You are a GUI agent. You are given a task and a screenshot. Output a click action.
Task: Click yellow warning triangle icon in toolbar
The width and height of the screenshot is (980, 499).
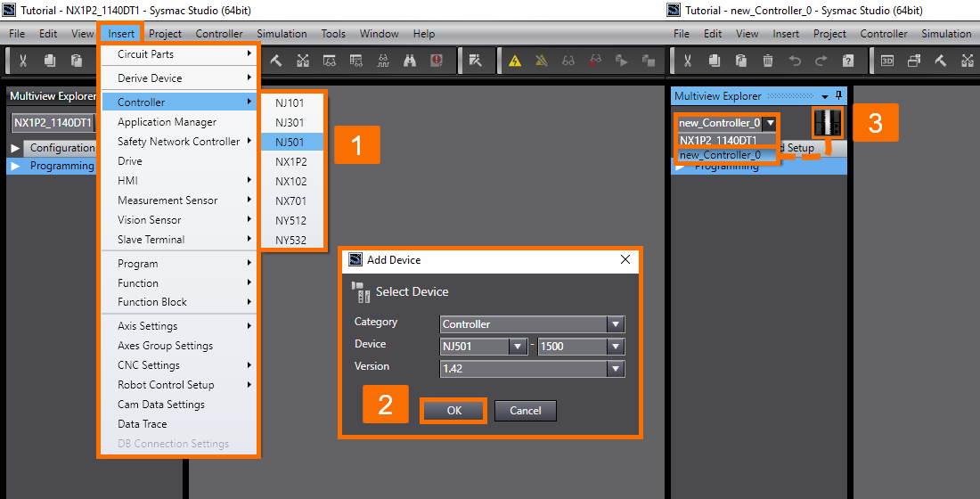[x=514, y=61]
